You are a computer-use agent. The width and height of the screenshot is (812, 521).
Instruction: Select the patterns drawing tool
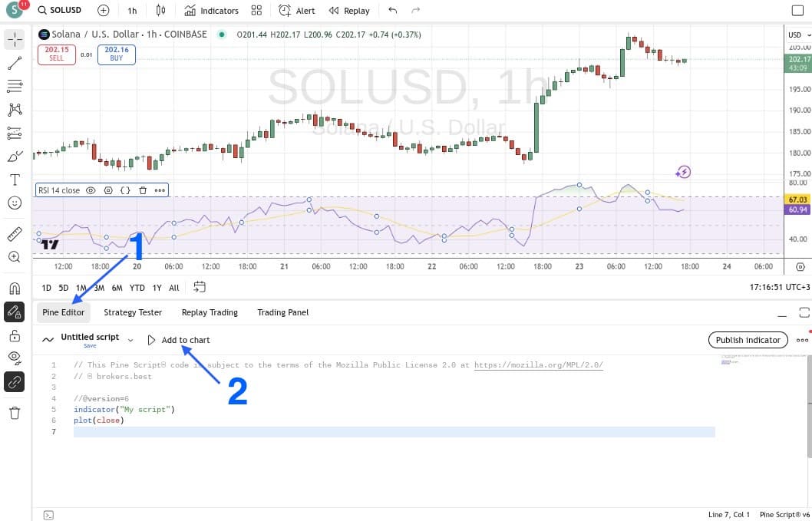click(15, 110)
